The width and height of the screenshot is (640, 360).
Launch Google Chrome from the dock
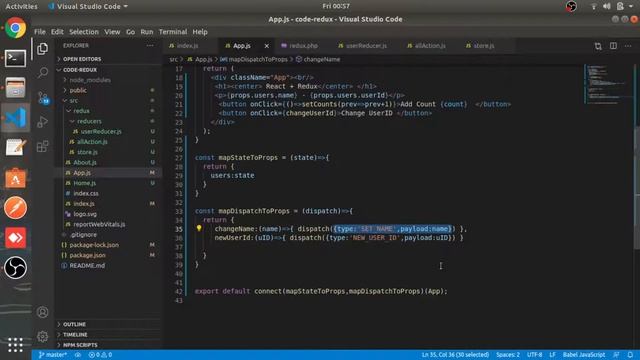pyautogui.click(x=16, y=28)
